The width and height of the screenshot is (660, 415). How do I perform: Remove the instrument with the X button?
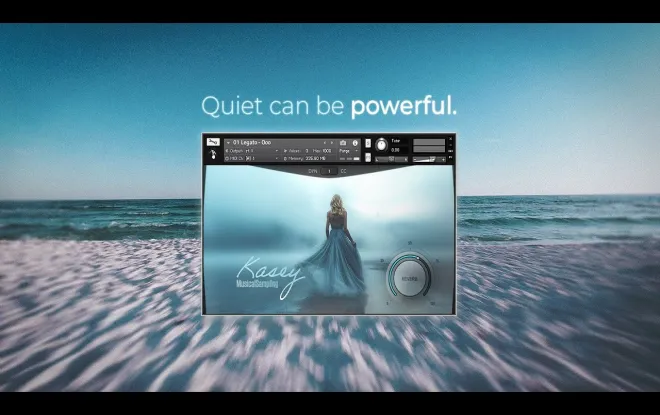tap(450, 139)
